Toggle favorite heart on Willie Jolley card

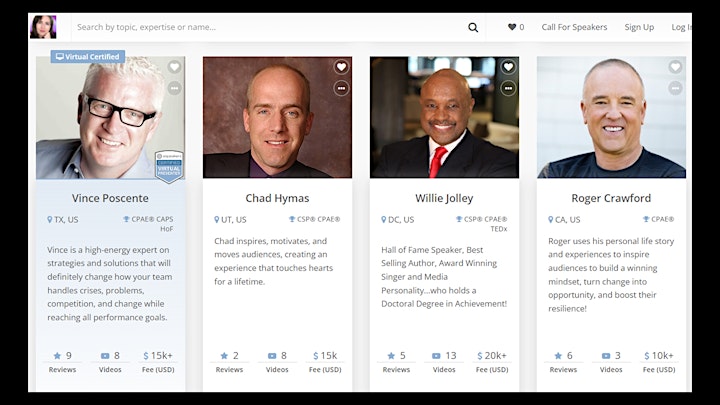(x=508, y=67)
